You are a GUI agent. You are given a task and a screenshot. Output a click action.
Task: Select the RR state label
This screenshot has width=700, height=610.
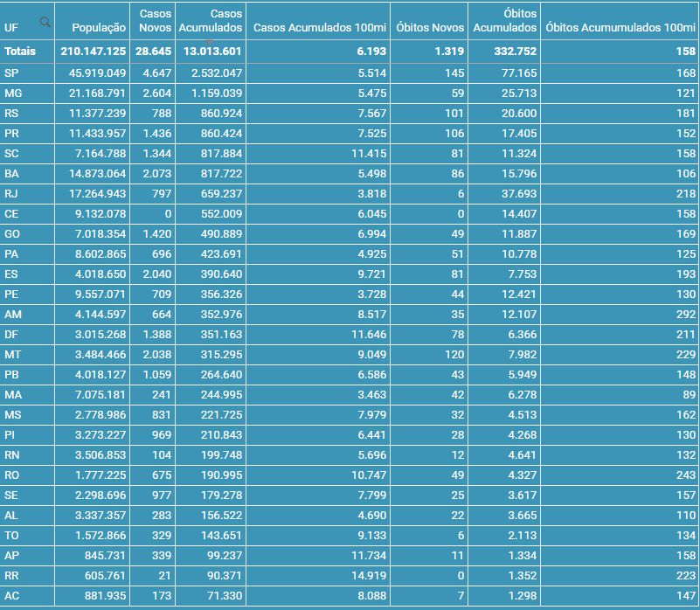pyautogui.click(x=12, y=576)
